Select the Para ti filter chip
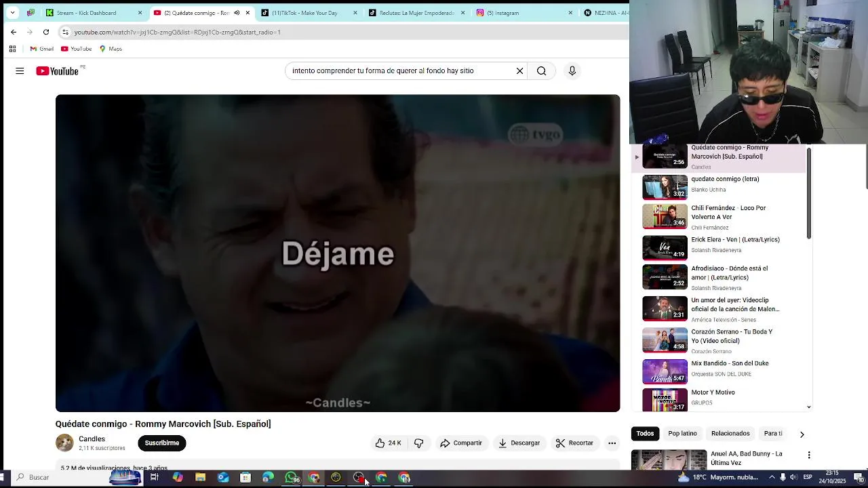868x488 pixels. [773, 434]
